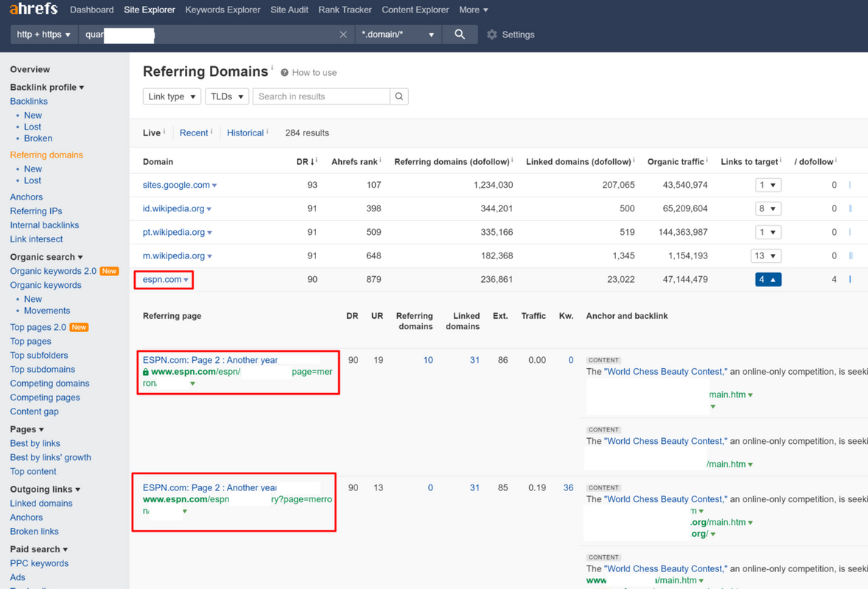Screen dimensions: 868x589
Task: Submit the Search in results query
Action: click(x=399, y=96)
